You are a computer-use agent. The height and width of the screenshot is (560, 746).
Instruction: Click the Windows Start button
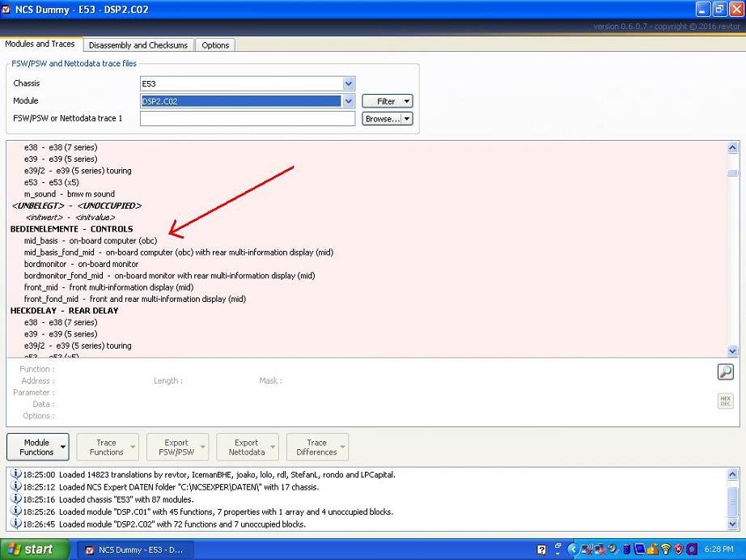[30, 549]
